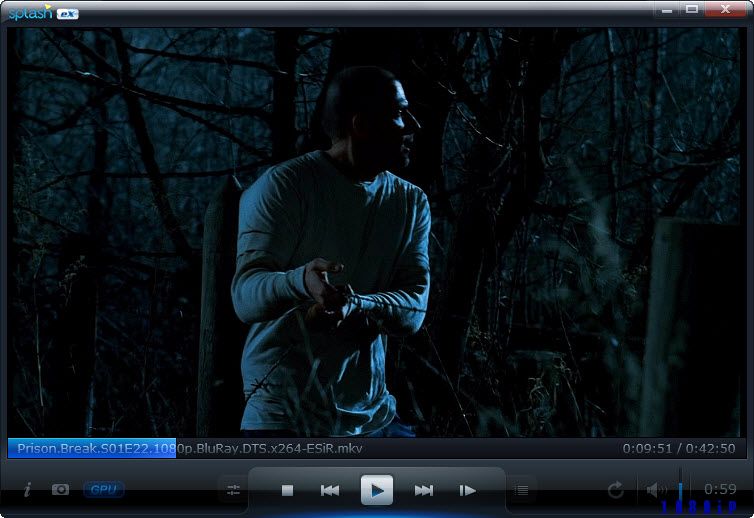Viewport: 754px width, 518px height.
Task: Toggle GPU hardware acceleration button
Action: pos(104,490)
